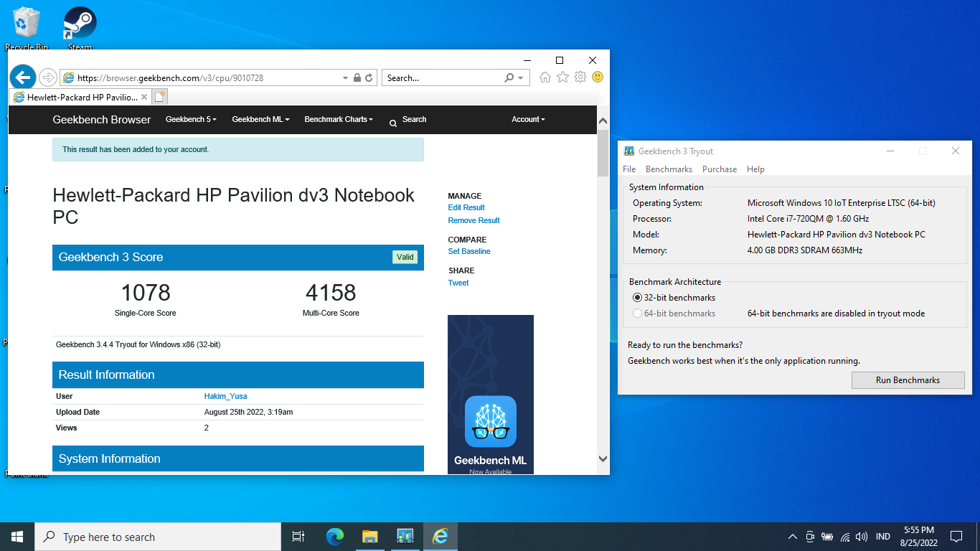This screenshot has width=980, height=551.
Task: Click Remove Result link
Action: (474, 220)
